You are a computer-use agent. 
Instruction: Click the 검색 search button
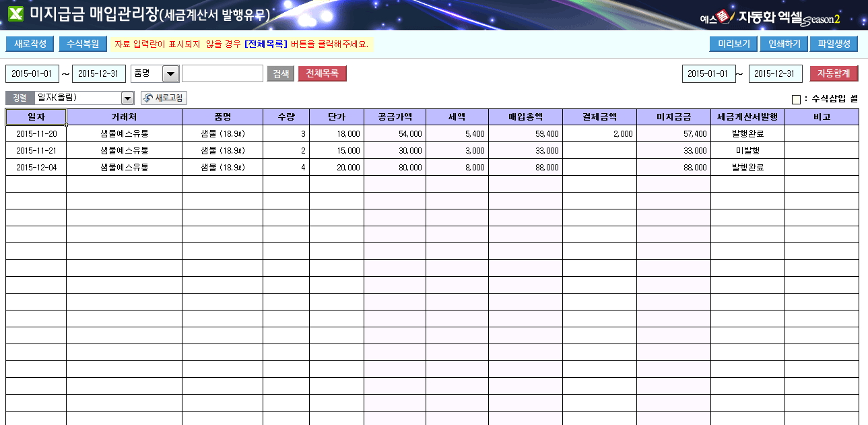tap(281, 73)
